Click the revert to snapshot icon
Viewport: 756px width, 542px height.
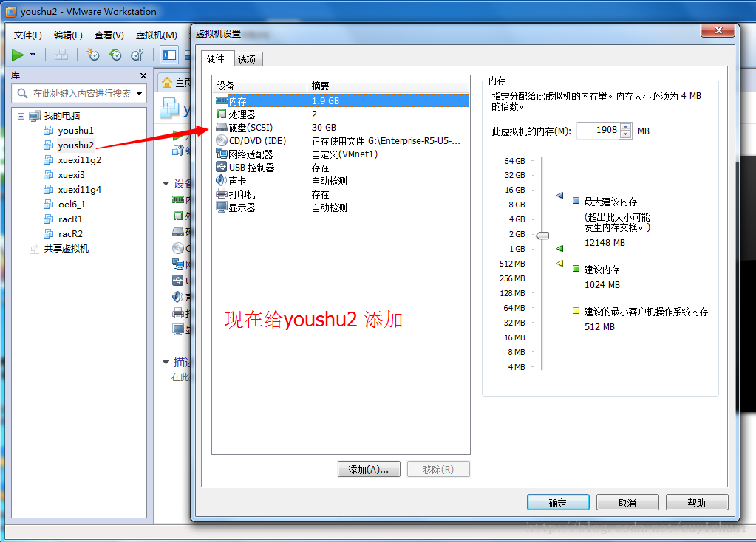115,55
